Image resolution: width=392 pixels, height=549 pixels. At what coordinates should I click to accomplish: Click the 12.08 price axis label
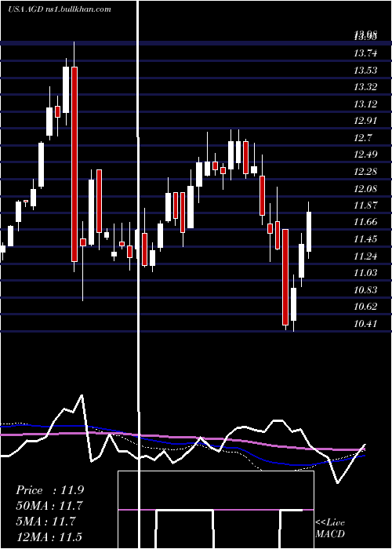[366, 189]
